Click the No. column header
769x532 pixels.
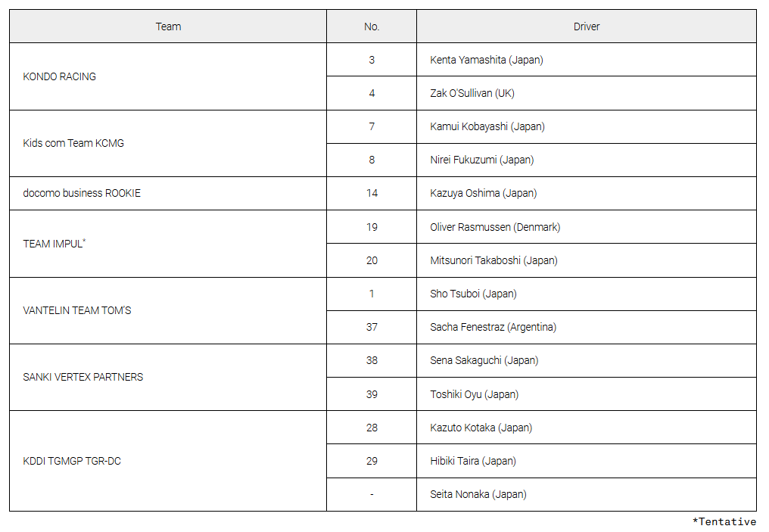pyautogui.click(x=372, y=26)
